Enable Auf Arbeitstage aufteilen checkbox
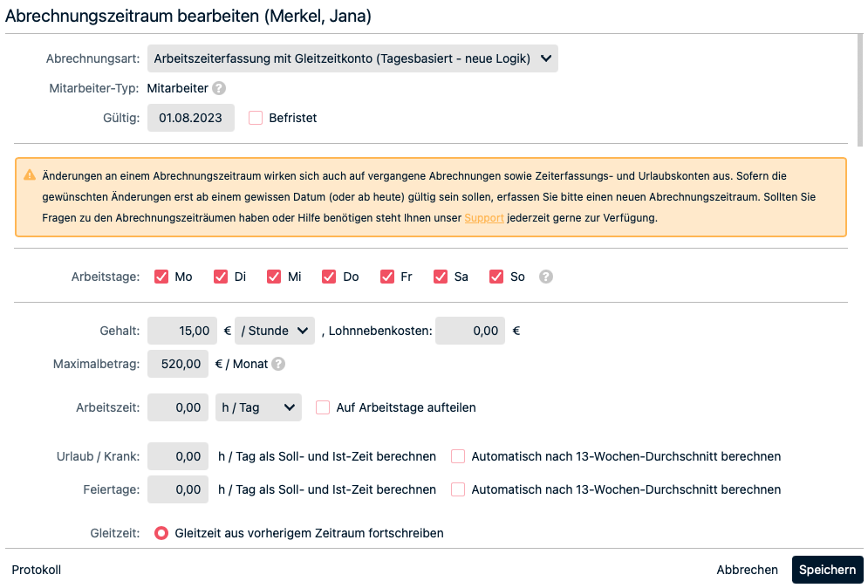The image size is (868, 588). [x=323, y=407]
